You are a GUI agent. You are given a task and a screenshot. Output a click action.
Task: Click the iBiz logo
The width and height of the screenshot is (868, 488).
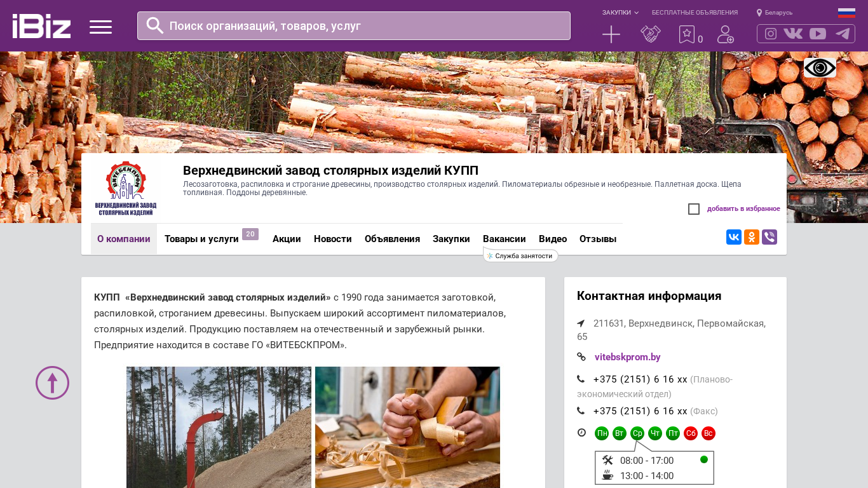click(41, 26)
